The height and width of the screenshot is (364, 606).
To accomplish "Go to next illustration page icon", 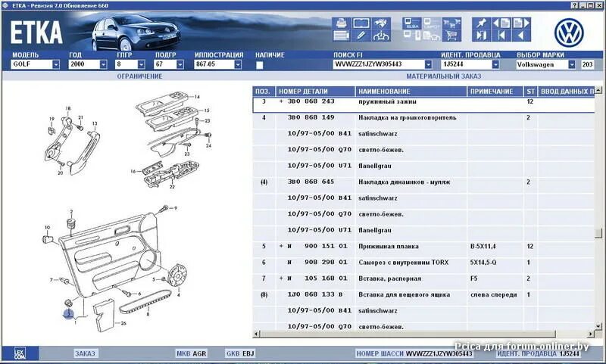I will 521,23.
